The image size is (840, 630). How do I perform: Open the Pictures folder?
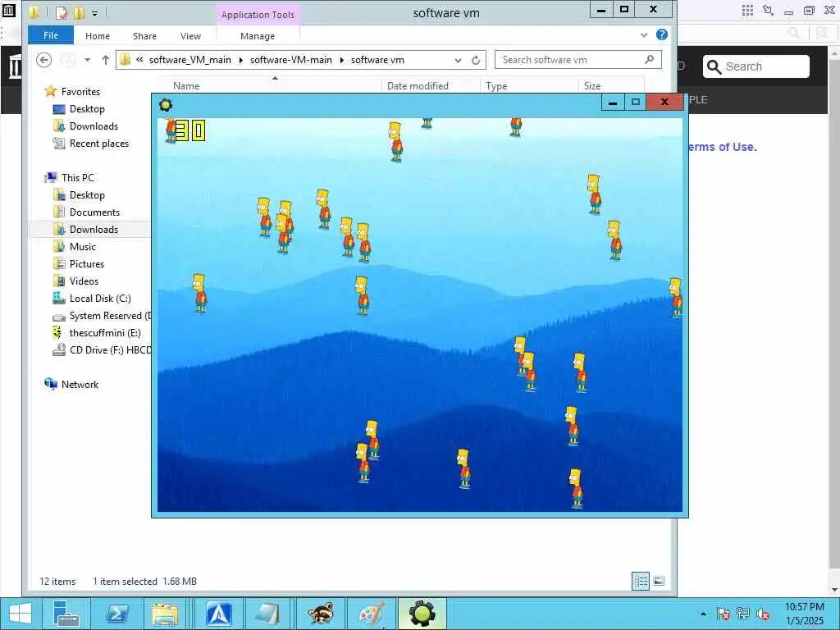pos(87,264)
